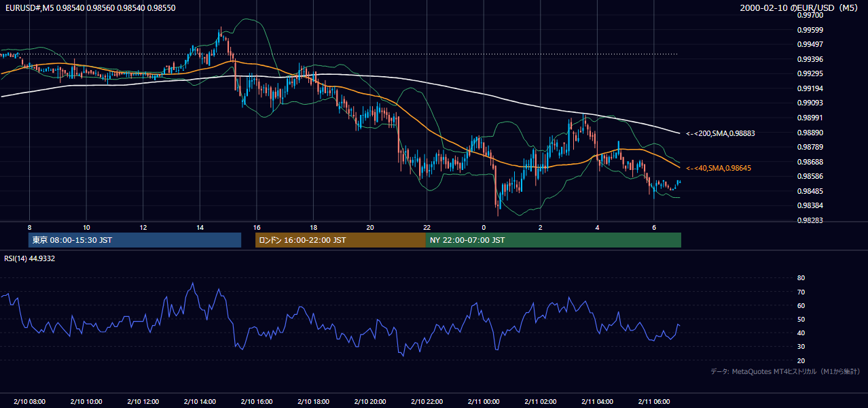Click hour label 20 on price chart axis

(x=370, y=227)
